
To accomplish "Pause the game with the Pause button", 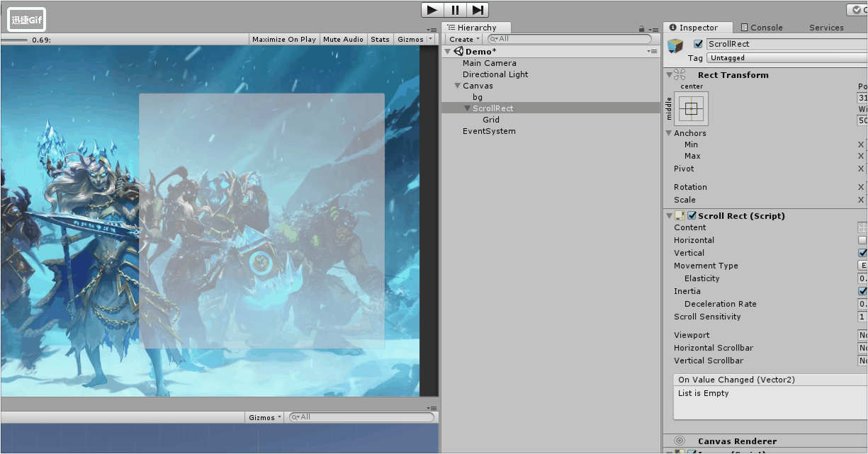I will point(455,10).
